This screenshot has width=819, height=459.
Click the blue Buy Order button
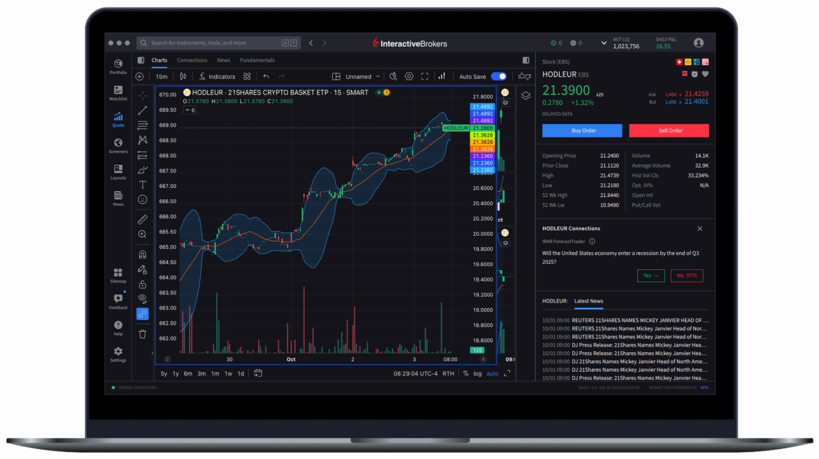click(x=582, y=130)
